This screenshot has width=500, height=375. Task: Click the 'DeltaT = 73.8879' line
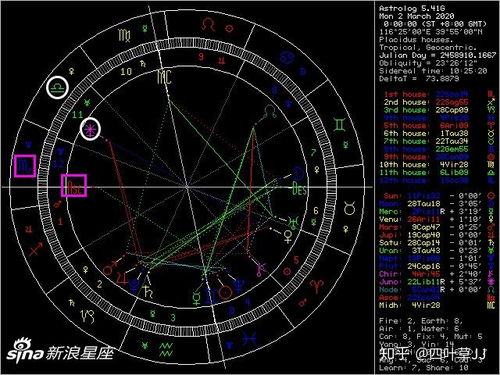[419, 79]
